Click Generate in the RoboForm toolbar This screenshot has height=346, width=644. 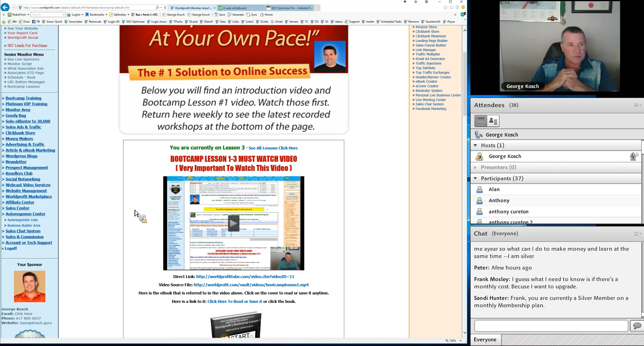coord(236,15)
